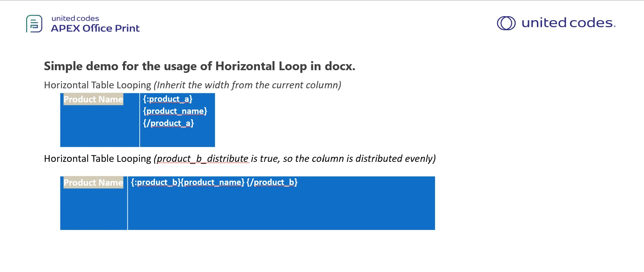Click the APEX Office Print title text
Viewport: 644px width, 272px height.
coord(95,28)
